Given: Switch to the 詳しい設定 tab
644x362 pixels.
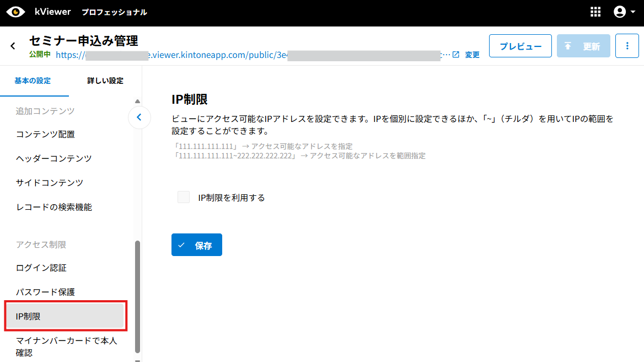Looking at the screenshot, I should click(105, 81).
